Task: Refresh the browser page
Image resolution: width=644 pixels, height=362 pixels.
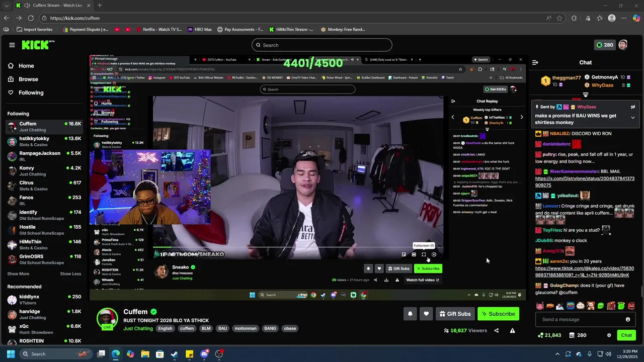Action: click(x=31, y=18)
